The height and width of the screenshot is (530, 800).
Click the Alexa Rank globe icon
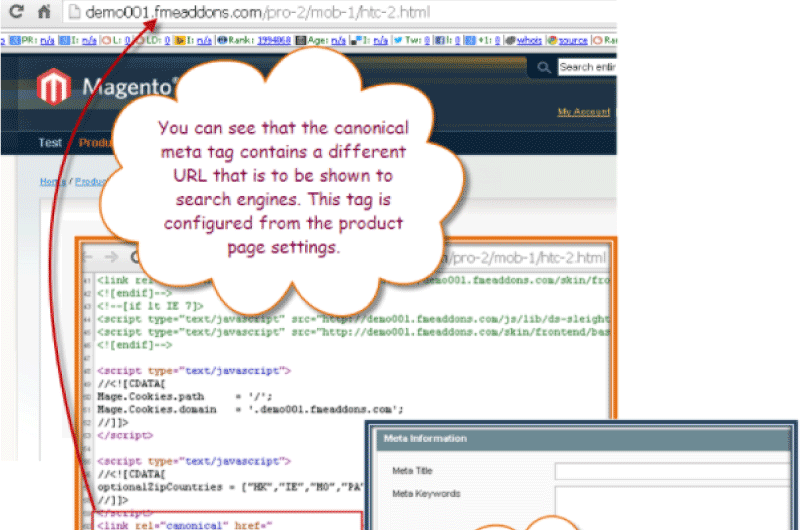[222, 40]
